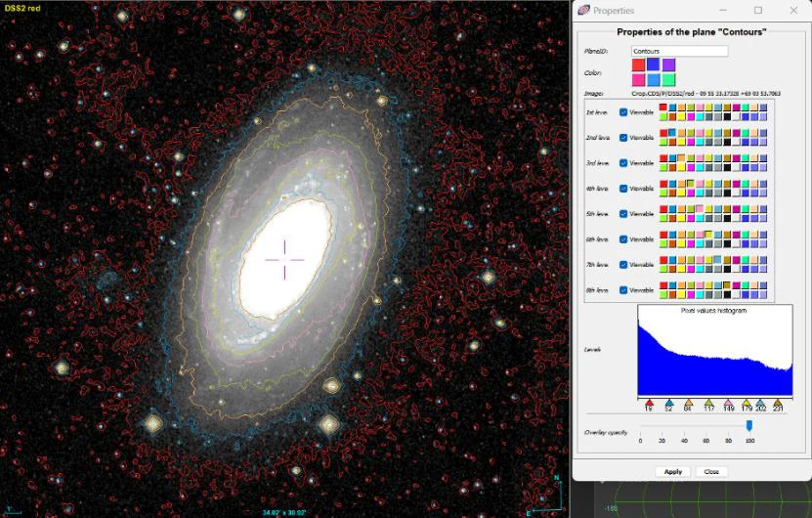This screenshot has width=812, height=518.
Task: Set 6th level color to bright red swatch
Action: (x=663, y=235)
